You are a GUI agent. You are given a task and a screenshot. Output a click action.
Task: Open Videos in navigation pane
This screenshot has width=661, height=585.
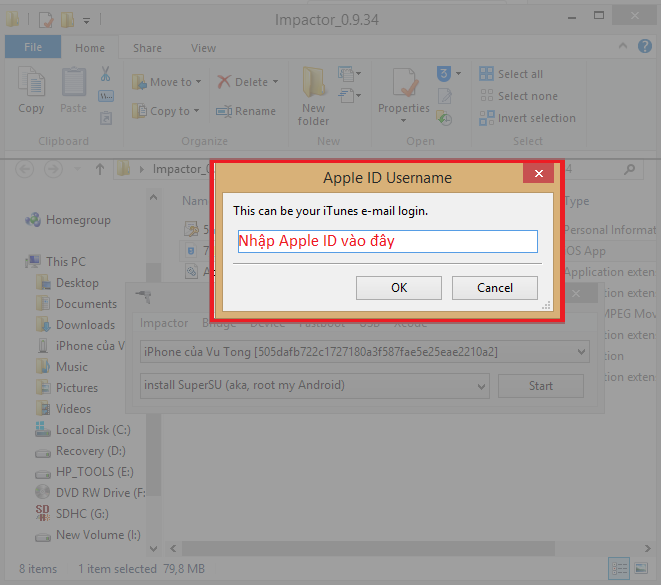pyautogui.click(x=63, y=409)
